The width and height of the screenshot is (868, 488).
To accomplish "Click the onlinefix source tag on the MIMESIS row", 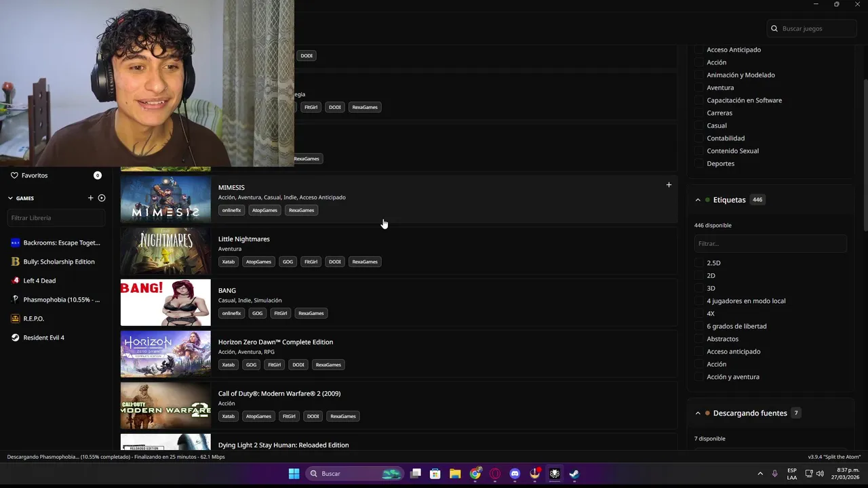I will [231, 210].
